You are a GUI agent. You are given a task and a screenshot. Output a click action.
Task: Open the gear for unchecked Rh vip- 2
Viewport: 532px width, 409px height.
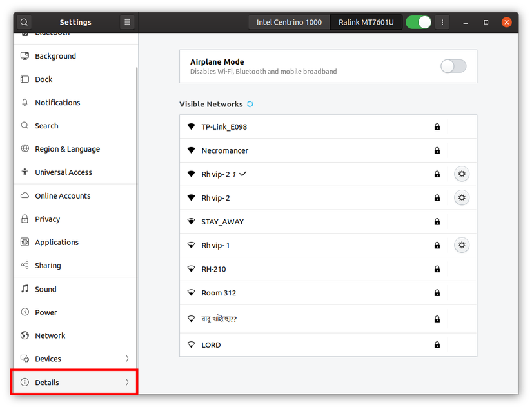[462, 197]
